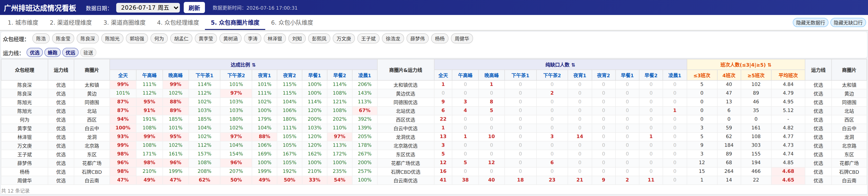Toggle the 郭培强 manager chip
This screenshot has height=196, width=868.
coord(137,38)
